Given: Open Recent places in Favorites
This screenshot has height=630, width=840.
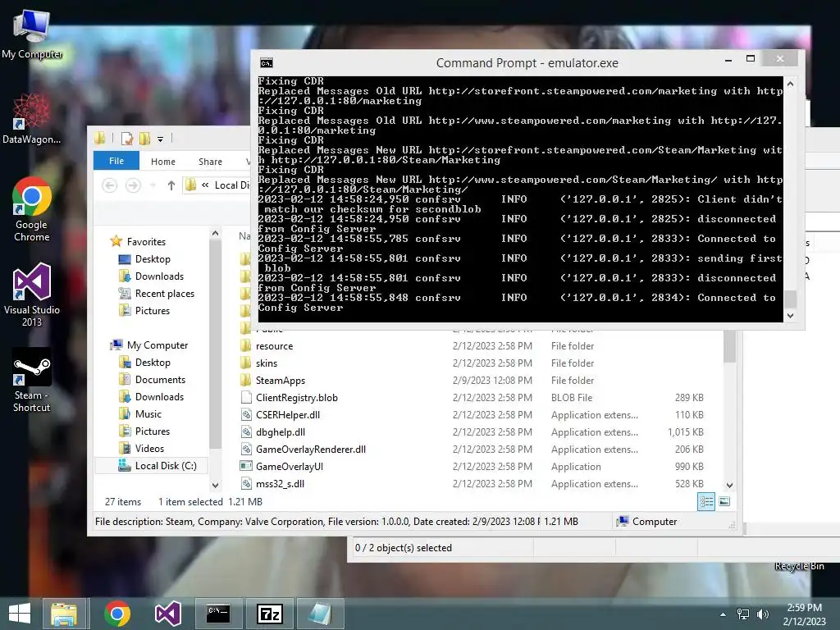Looking at the screenshot, I should 164,293.
